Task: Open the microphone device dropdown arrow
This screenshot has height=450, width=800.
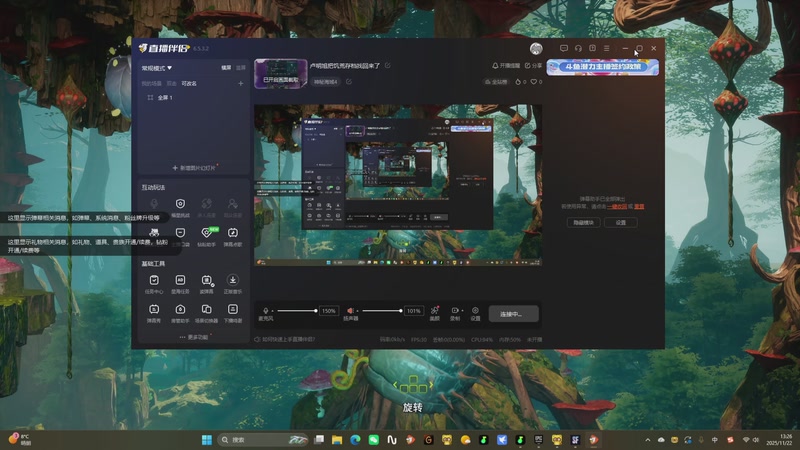Action: tap(272, 311)
